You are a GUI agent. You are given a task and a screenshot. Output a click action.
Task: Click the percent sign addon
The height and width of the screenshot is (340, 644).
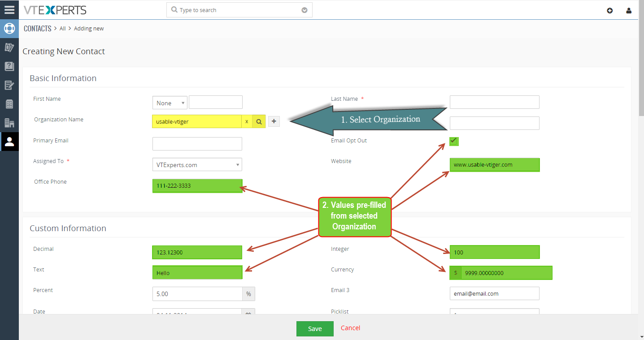click(x=249, y=294)
